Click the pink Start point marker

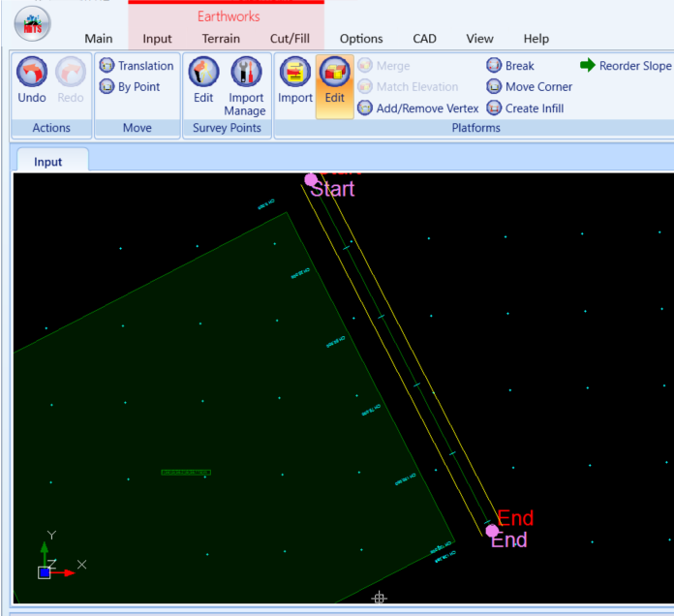click(x=311, y=179)
